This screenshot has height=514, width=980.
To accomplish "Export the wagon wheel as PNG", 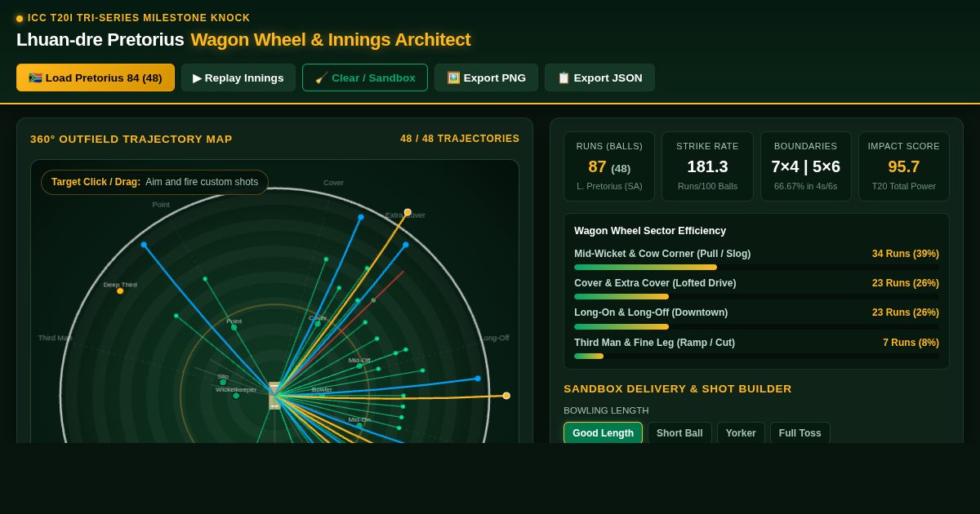I will click(x=486, y=78).
